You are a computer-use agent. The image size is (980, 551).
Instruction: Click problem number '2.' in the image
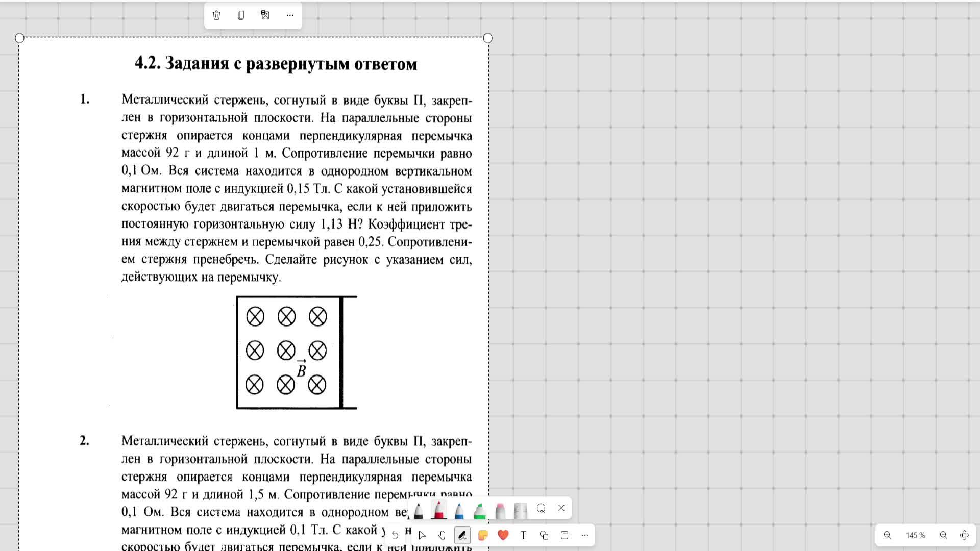click(x=85, y=440)
